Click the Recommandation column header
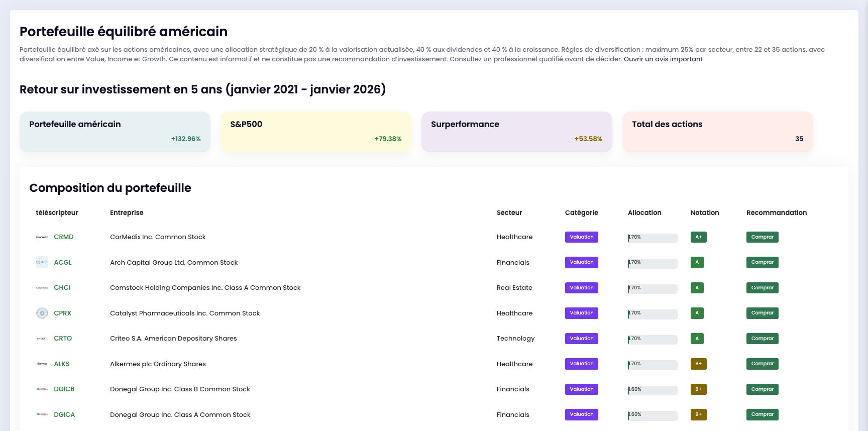868x431 pixels. tap(777, 213)
